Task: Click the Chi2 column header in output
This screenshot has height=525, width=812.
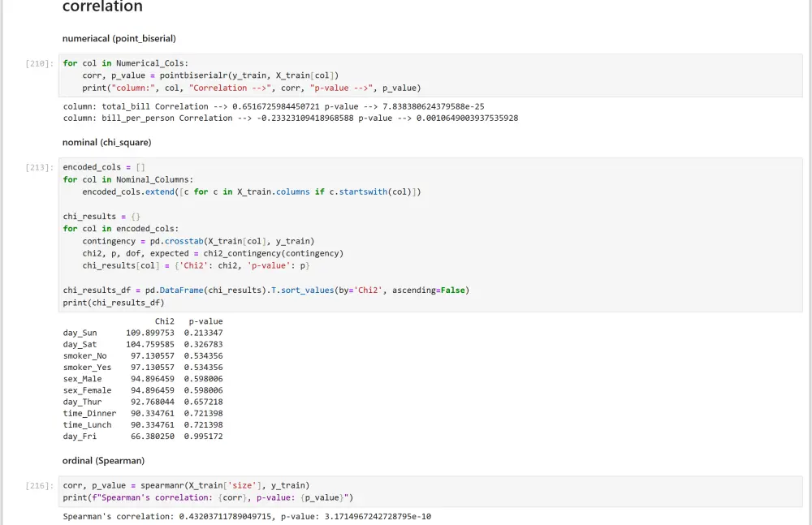Action: 165,321
